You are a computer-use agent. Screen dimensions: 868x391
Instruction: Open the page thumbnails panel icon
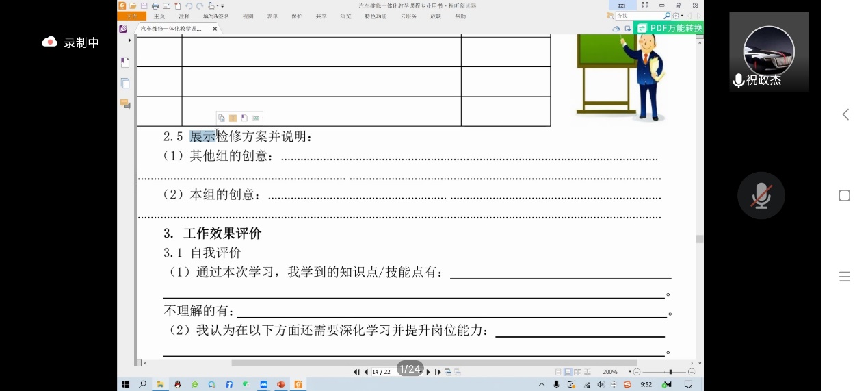125,84
